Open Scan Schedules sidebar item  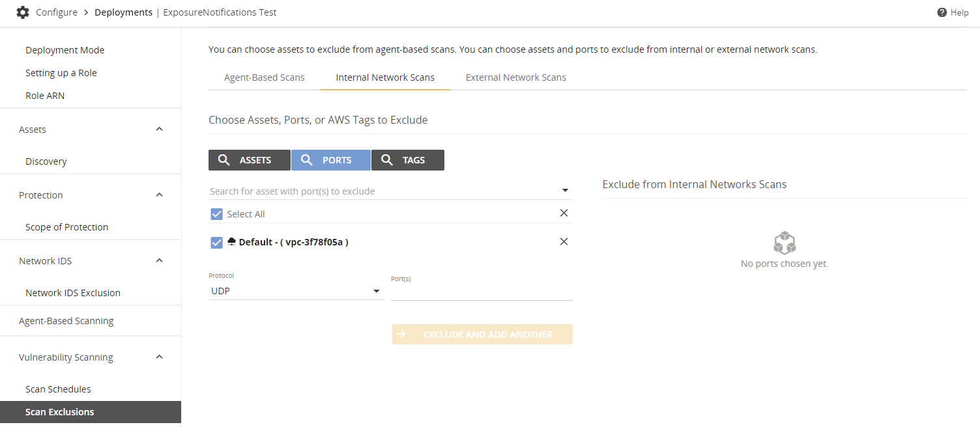point(58,389)
